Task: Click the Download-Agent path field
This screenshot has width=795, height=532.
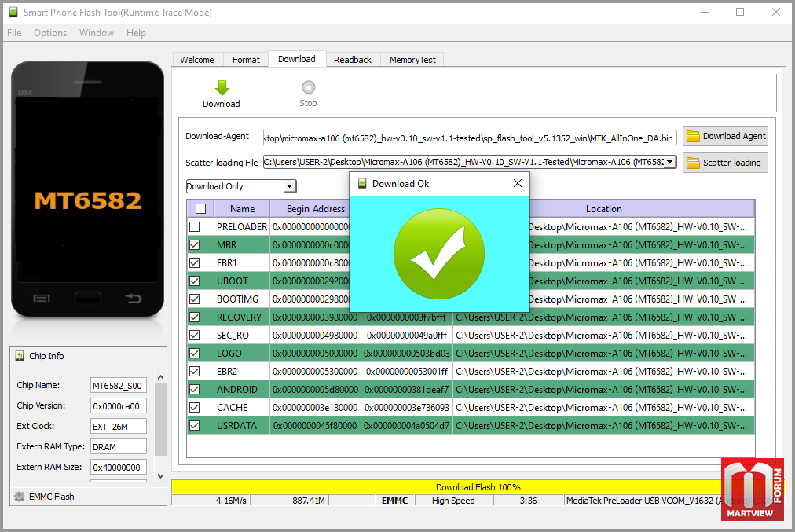Action: (470, 138)
